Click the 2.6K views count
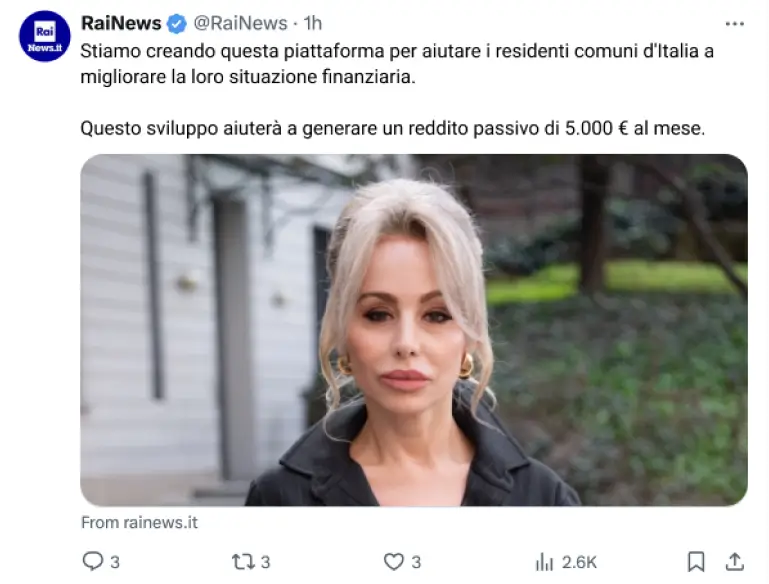The width and height of the screenshot is (769, 584). (x=579, y=562)
